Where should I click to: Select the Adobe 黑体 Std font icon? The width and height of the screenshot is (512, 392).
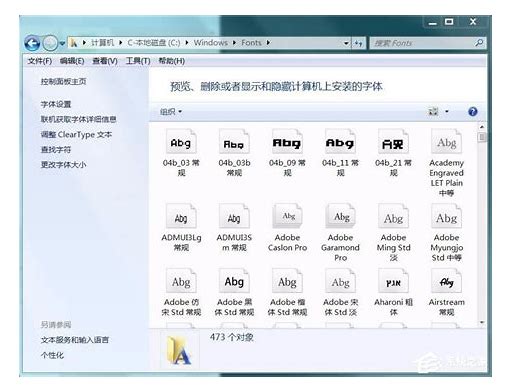click(x=234, y=281)
